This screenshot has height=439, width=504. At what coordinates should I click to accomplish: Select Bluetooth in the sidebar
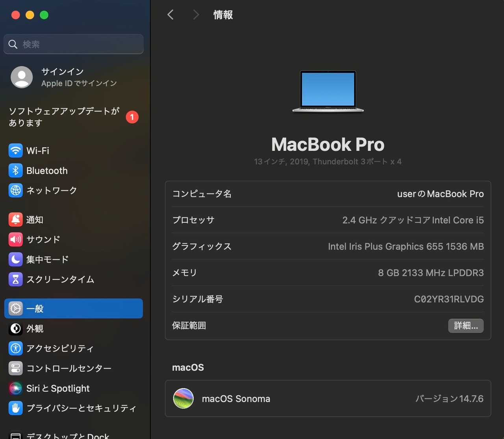pyautogui.click(x=74, y=171)
